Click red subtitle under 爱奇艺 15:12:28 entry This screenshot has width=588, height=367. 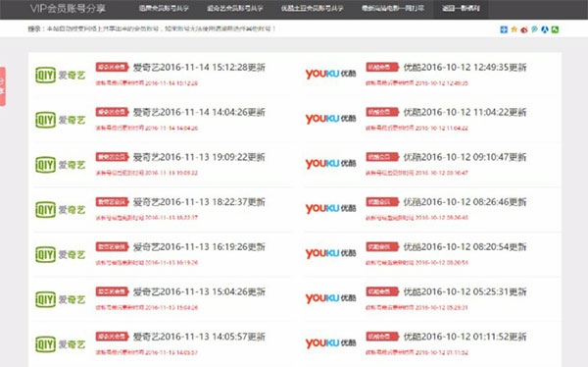(x=147, y=83)
